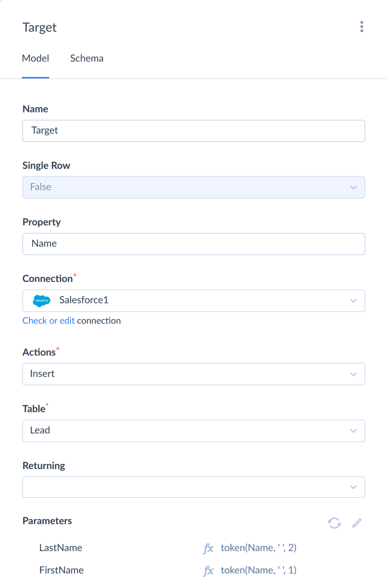Click the Property input field
387x588 pixels.
193,244
